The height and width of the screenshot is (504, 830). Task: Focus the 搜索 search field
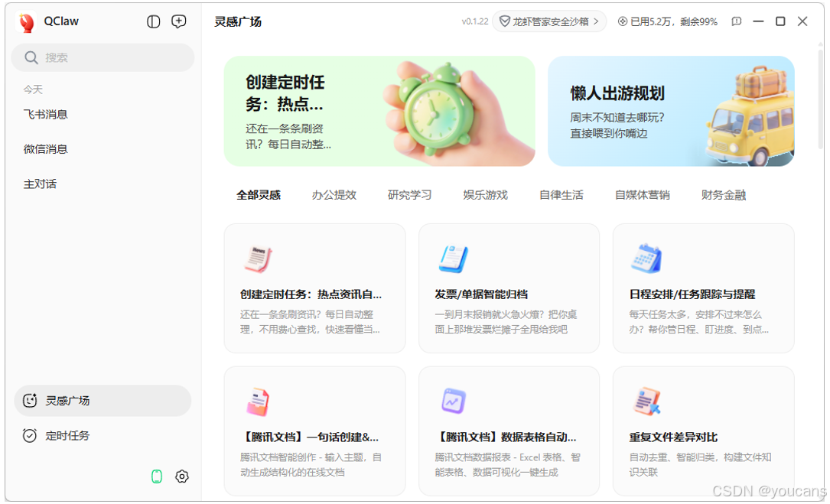(103, 57)
